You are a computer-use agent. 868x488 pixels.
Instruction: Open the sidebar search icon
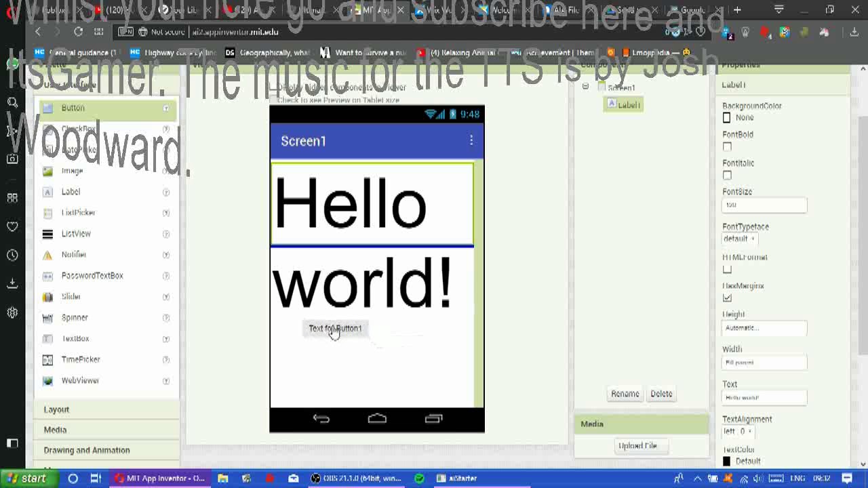(x=12, y=102)
